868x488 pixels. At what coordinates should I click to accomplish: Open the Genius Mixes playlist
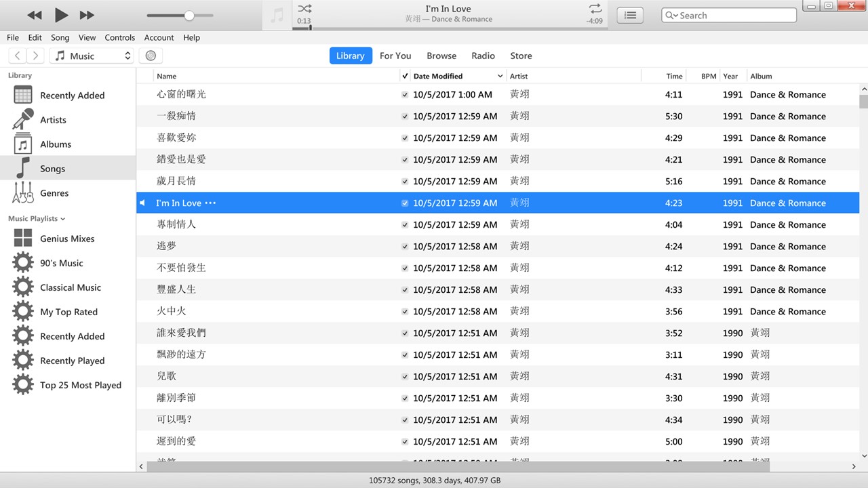point(68,239)
